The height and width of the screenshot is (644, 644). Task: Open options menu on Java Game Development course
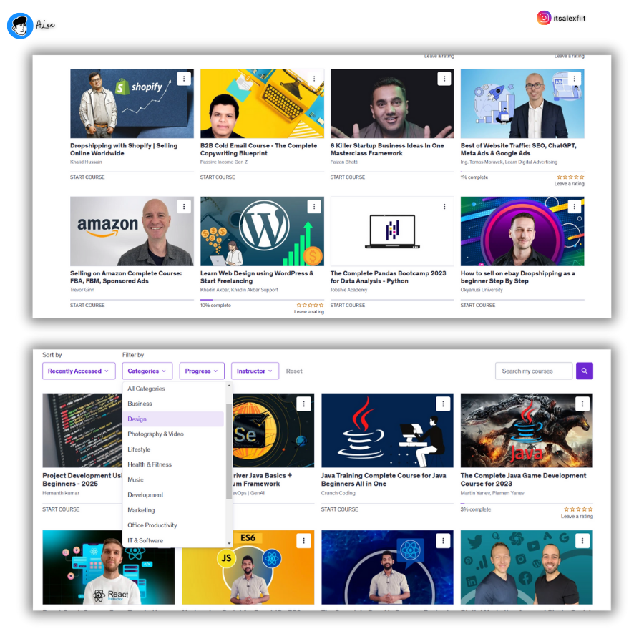[582, 404]
